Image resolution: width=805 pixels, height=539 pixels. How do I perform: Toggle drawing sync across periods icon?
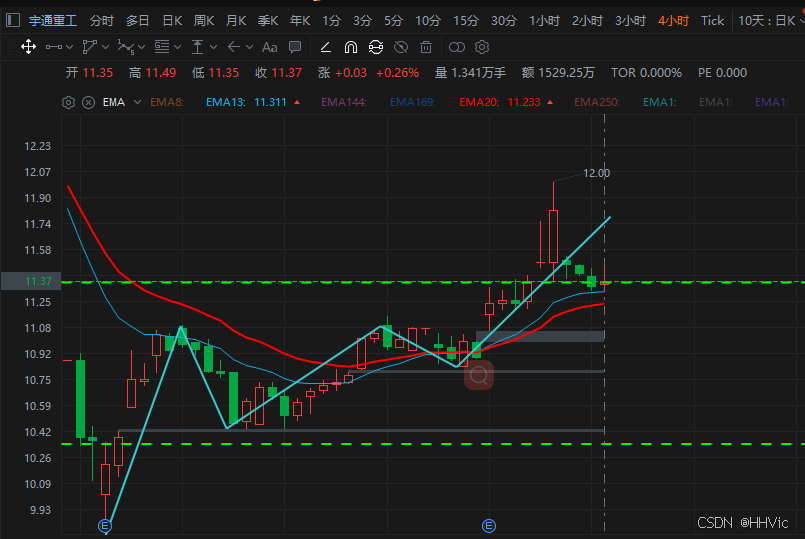tap(376, 47)
